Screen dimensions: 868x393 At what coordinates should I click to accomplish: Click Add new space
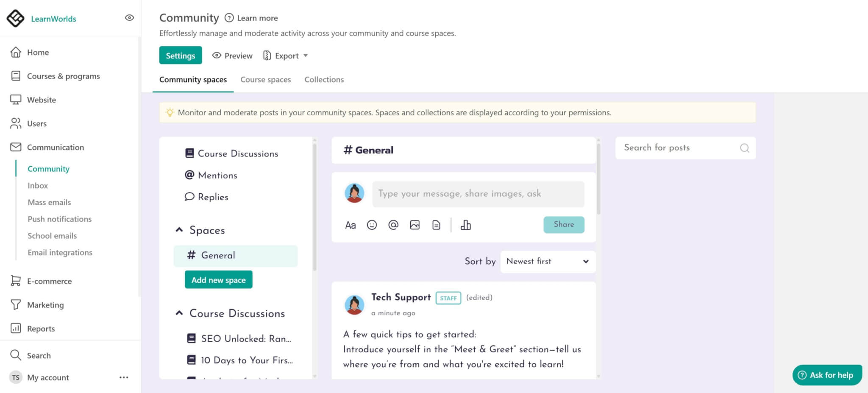(x=218, y=279)
